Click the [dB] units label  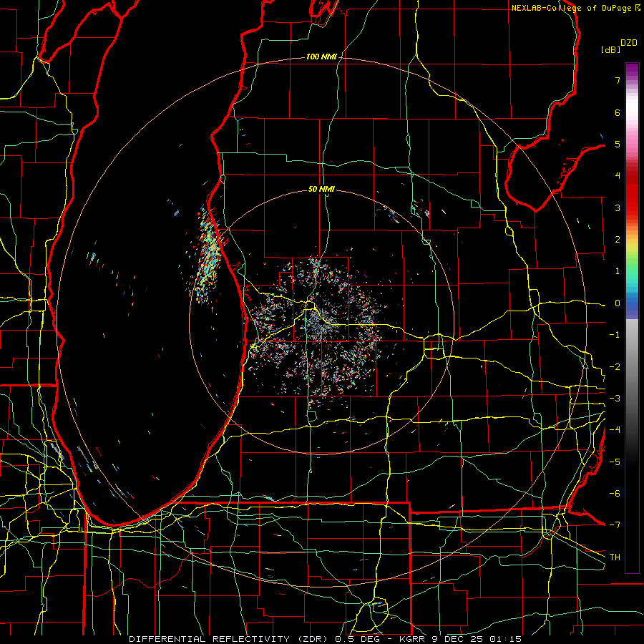click(x=611, y=49)
